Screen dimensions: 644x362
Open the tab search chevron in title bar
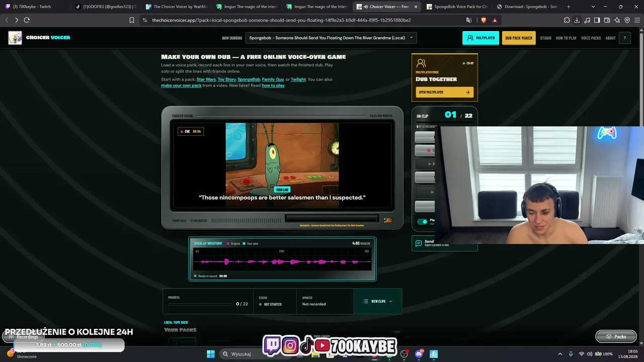click(593, 7)
